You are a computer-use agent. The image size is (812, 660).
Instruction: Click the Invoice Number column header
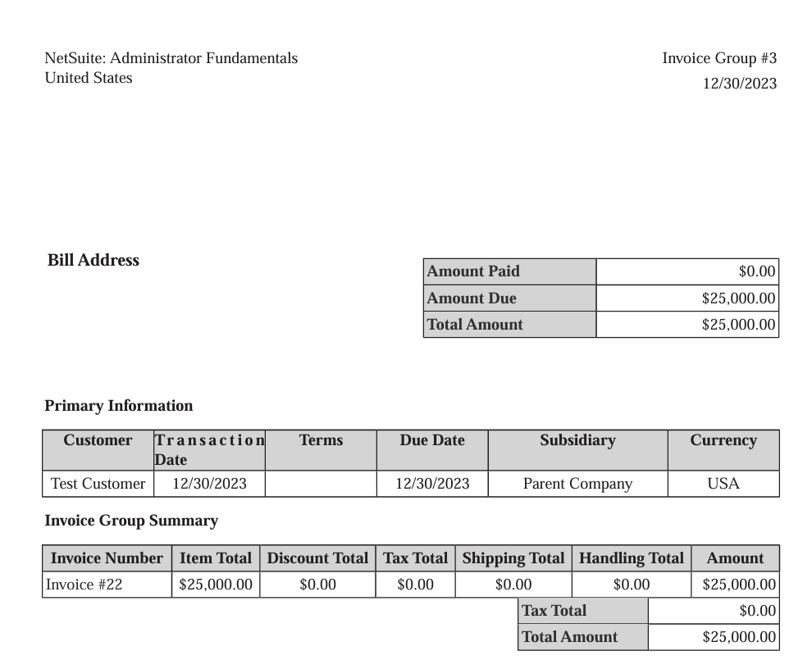107,558
